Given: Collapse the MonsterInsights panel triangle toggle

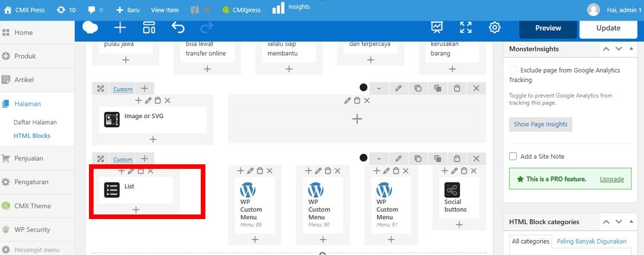Looking at the screenshot, I should 631,49.
